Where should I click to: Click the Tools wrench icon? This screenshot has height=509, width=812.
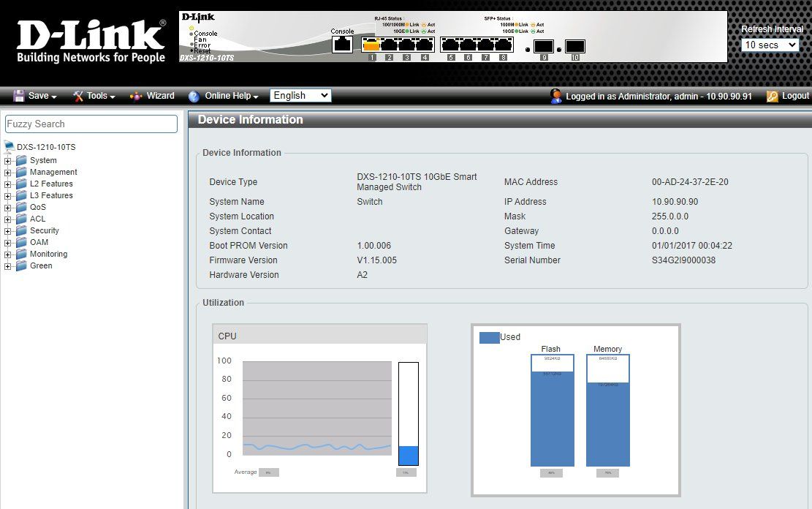click(x=78, y=96)
